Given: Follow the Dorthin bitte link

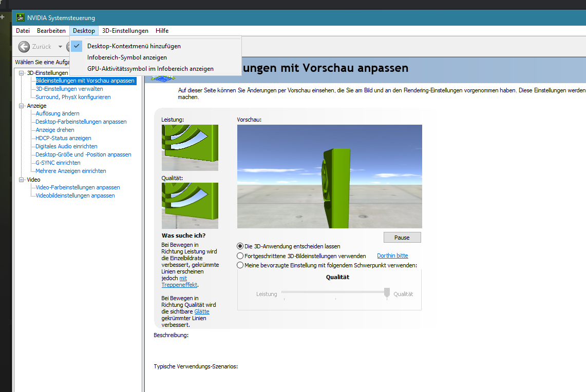Looking at the screenshot, I should click(x=392, y=256).
